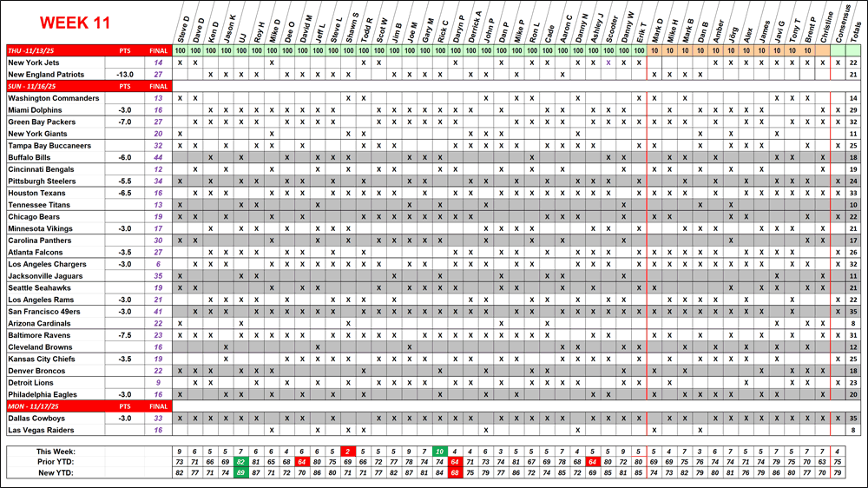868x488 pixels.
Task: Select the New England Patriots -13.0 point spread
Action: [125, 75]
